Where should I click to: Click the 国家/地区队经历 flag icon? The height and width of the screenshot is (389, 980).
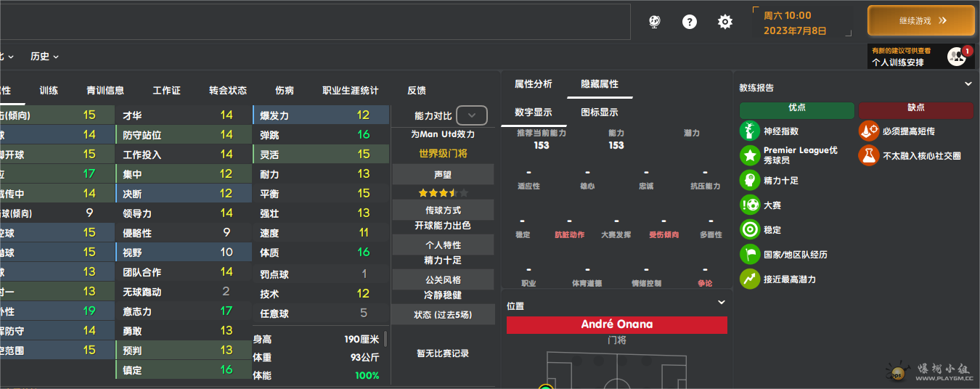749,255
